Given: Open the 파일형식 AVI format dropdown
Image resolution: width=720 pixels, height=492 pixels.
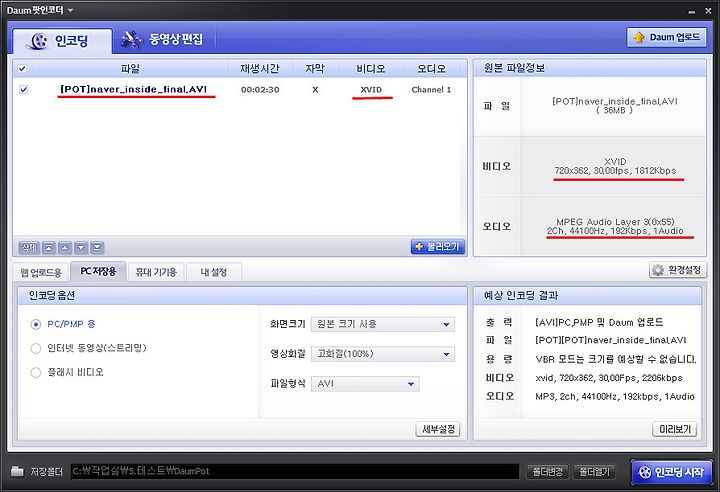Looking at the screenshot, I should pyautogui.click(x=365, y=384).
